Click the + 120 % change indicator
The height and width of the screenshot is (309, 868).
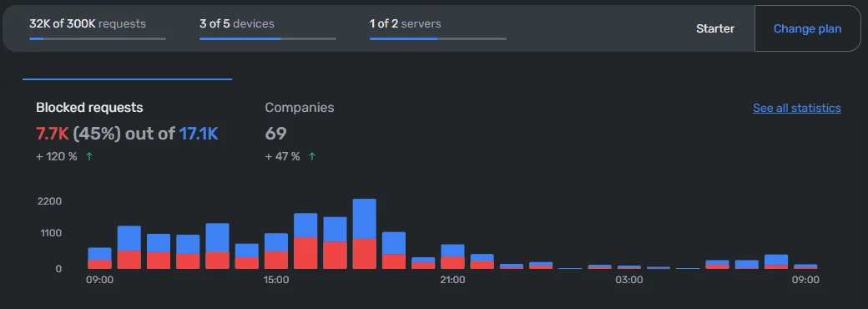[57, 157]
